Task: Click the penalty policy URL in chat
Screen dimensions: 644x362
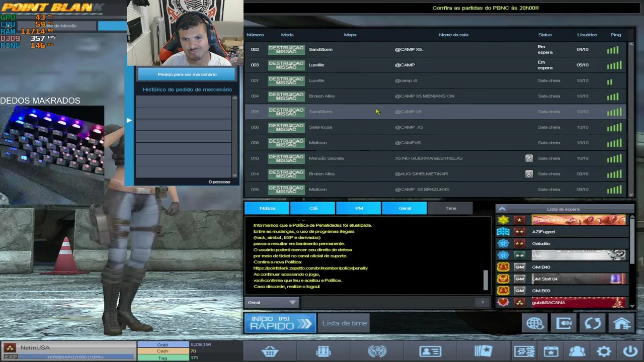Action: tap(310, 268)
